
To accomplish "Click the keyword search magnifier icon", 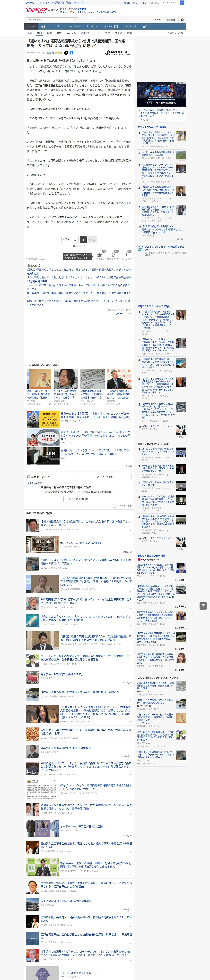I will tap(75, 20).
